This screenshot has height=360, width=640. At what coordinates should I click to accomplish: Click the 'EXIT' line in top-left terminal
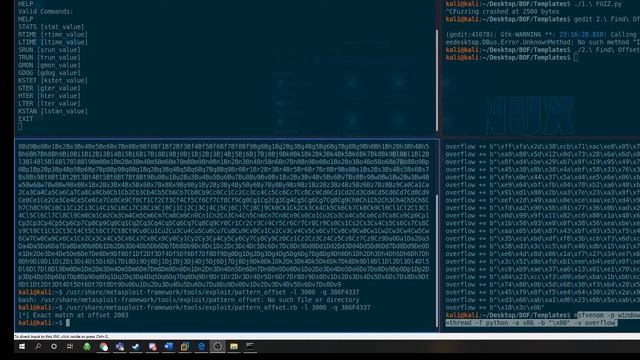[x=25, y=119]
